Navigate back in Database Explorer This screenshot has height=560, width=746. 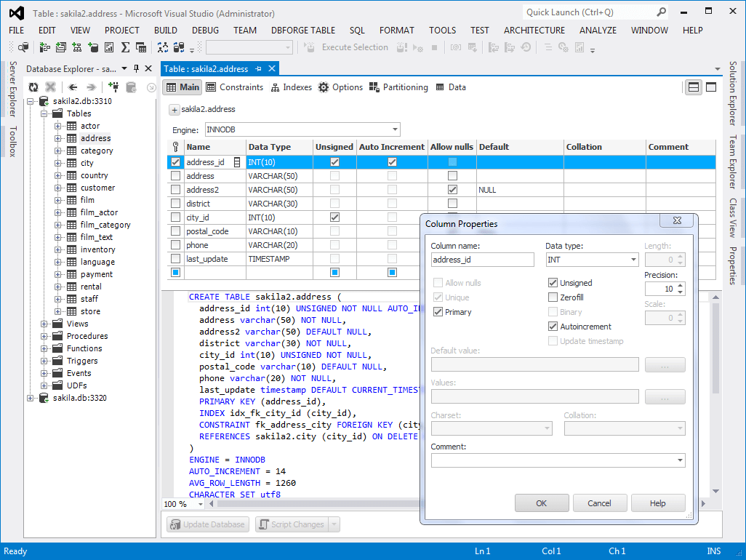pyautogui.click(x=73, y=87)
